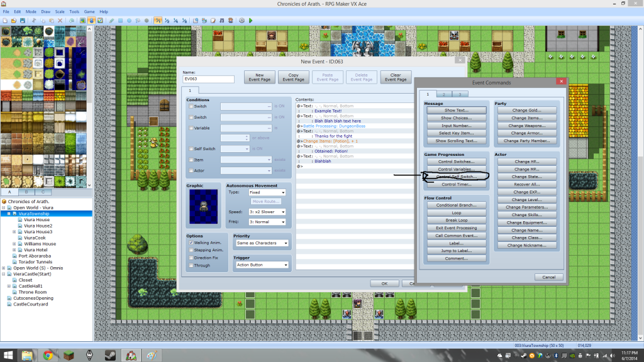Enable the Direction Fix option
Screen dimensions: 644x362
click(x=191, y=258)
